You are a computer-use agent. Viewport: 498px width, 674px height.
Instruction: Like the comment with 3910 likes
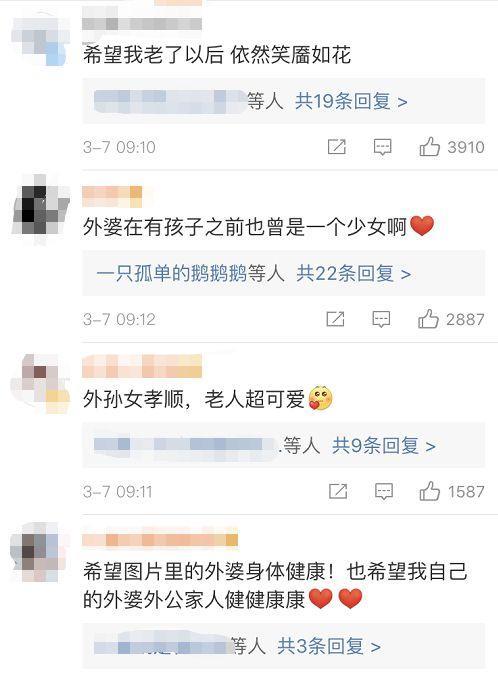click(430, 147)
